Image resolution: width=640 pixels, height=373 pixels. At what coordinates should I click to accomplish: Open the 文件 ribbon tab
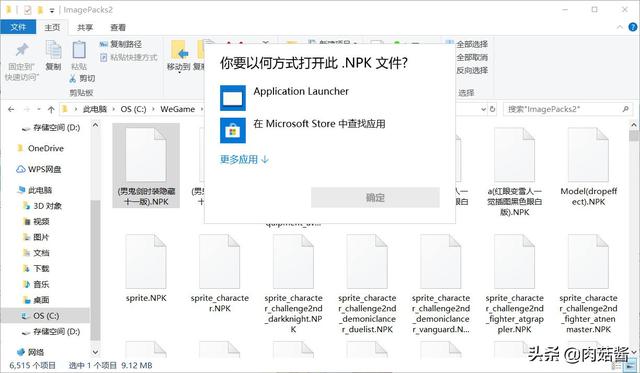pyautogui.click(x=18, y=27)
